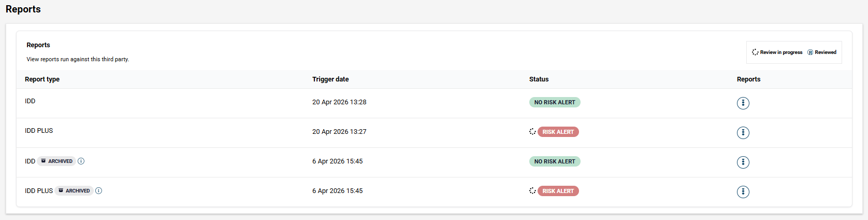This screenshot has height=220, width=868.
Task: Click the Review in progress legend icon
Action: [755, 52]
